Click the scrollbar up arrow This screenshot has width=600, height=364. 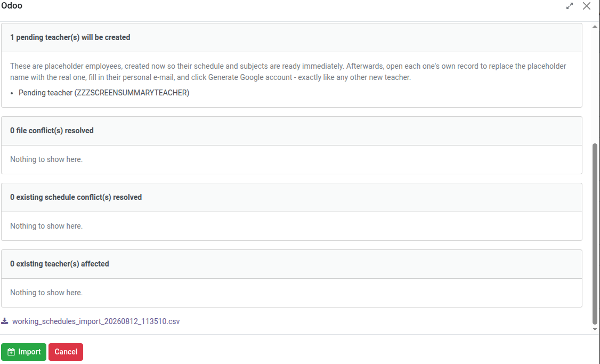[595, 27]
